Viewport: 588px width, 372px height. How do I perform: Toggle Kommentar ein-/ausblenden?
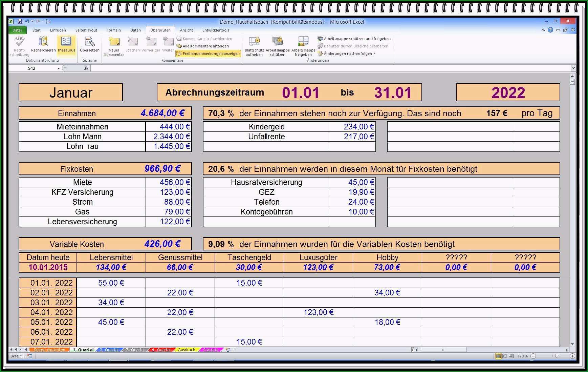pos(204,39)
